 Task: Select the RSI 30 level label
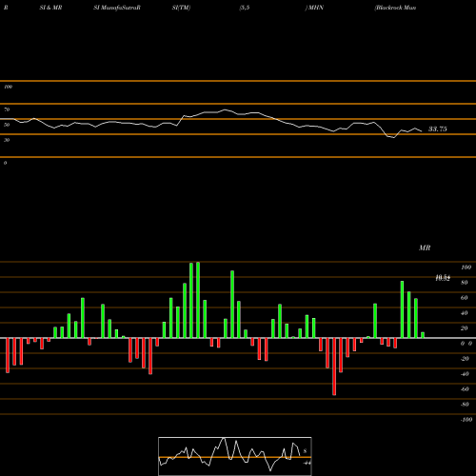coord(7,140)
